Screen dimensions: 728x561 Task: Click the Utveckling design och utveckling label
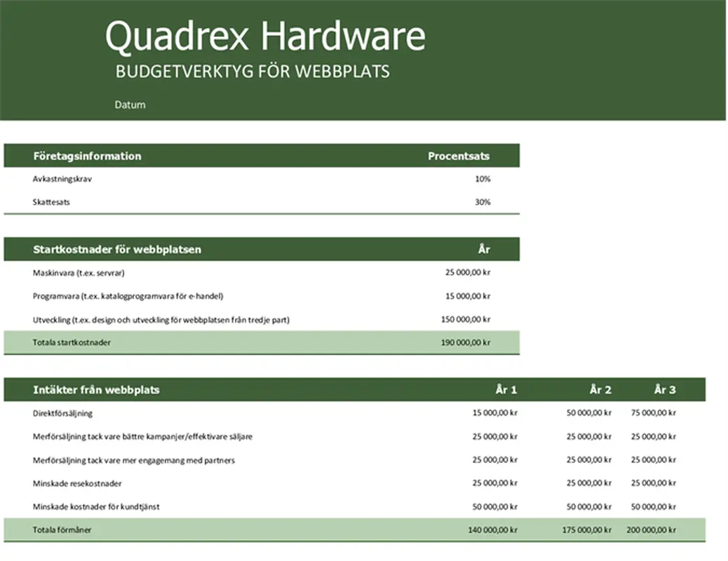click(161, 320)
